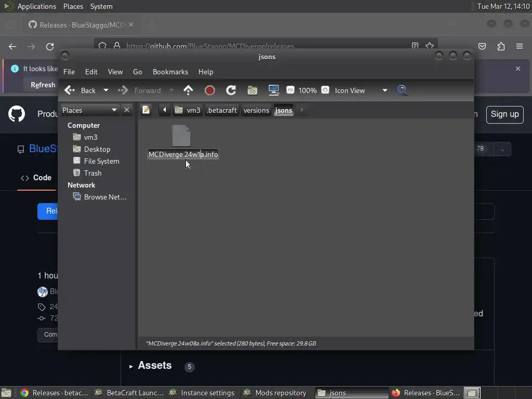
Task: Go to versions in the path bar
Action: click(x=256, y=110)
